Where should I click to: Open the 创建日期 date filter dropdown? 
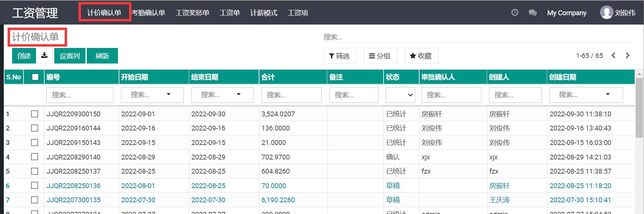[x=608, y=95]
